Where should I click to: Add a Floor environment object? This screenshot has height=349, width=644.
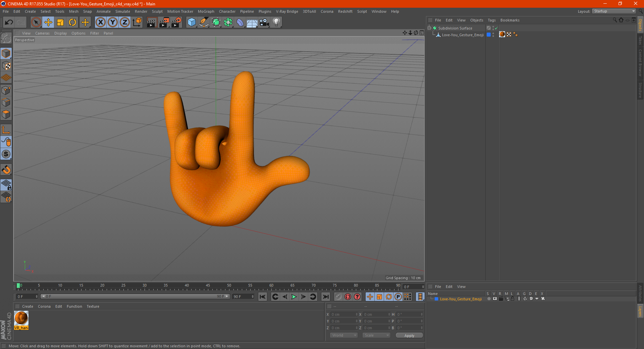[252, 22]
